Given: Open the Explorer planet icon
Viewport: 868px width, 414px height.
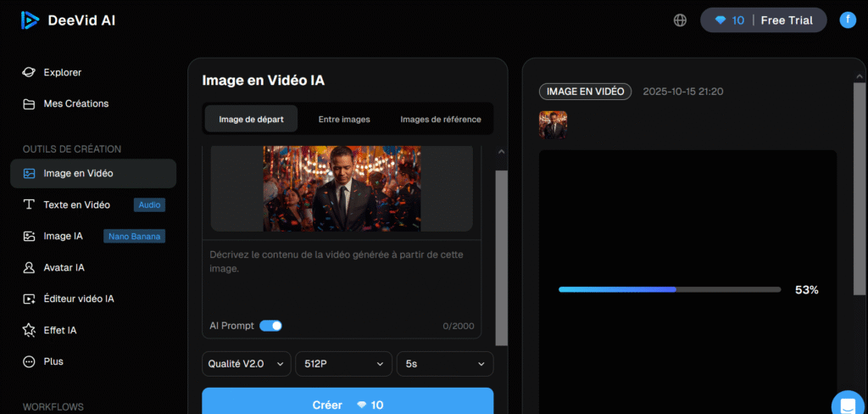Looking at the screenshot, I should (x=29, y=73).
